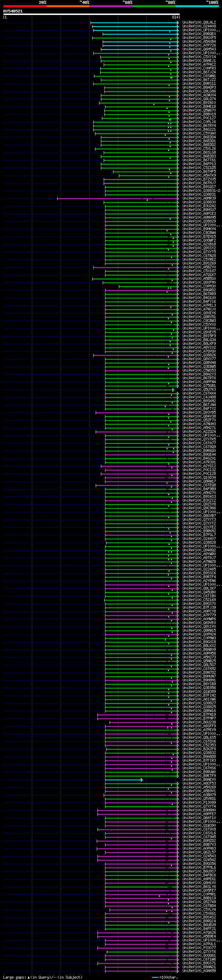The width and height of the screenshot is (222, 980).
Task: Select hit UniRef100_P0C127
Action: click(199, 118)
